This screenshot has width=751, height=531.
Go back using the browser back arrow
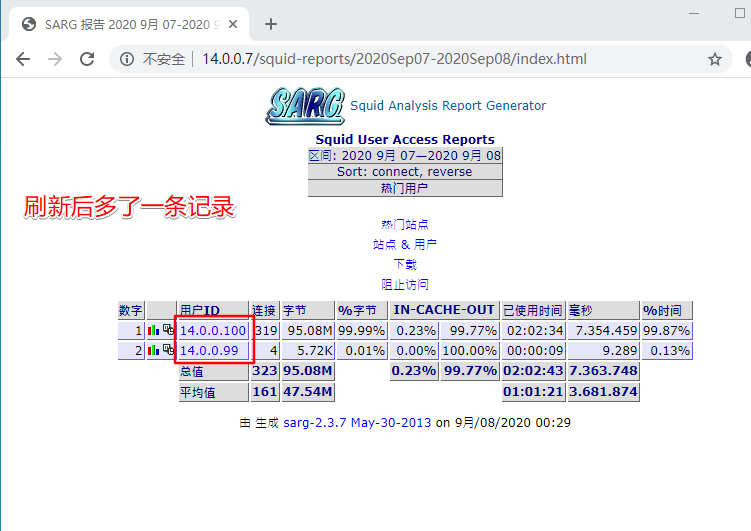[23, 59]
